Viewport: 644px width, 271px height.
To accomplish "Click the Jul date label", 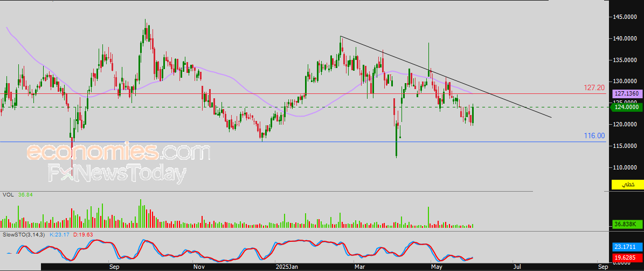I will pyautogui.click(x=517, y=267).
